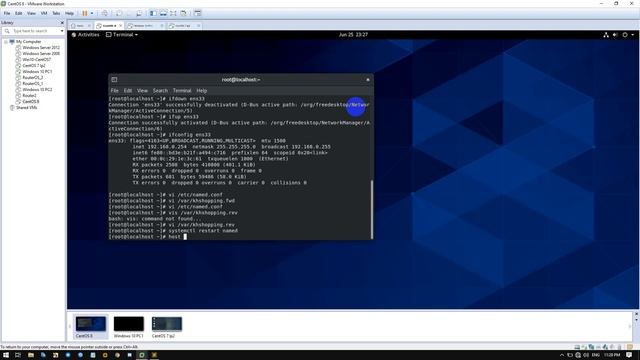
Task: Select RouterOS_2 in library
Action: (x=32, y=78)
